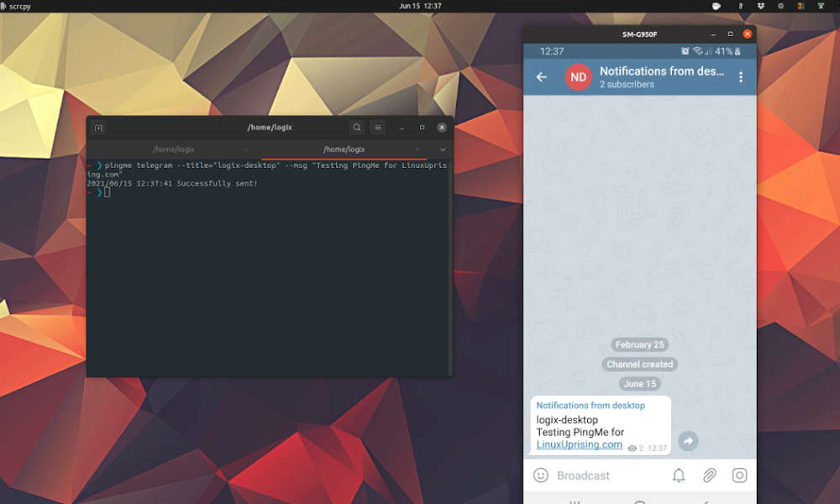The height and width of the screenshot is (504, 840).
Task: Click the message views eye counter
Action: (635, 449)
